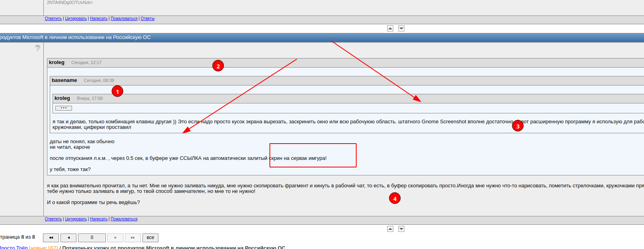The image size is (644, 249).
Task: Click the up arrow icon above the pagination
Action: tap(390, 229)
